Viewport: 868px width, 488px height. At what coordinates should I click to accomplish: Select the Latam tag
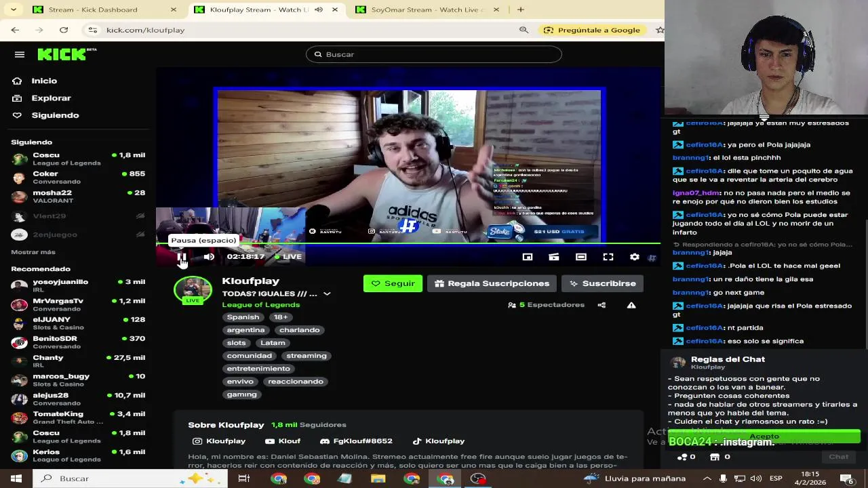(273, 343)
